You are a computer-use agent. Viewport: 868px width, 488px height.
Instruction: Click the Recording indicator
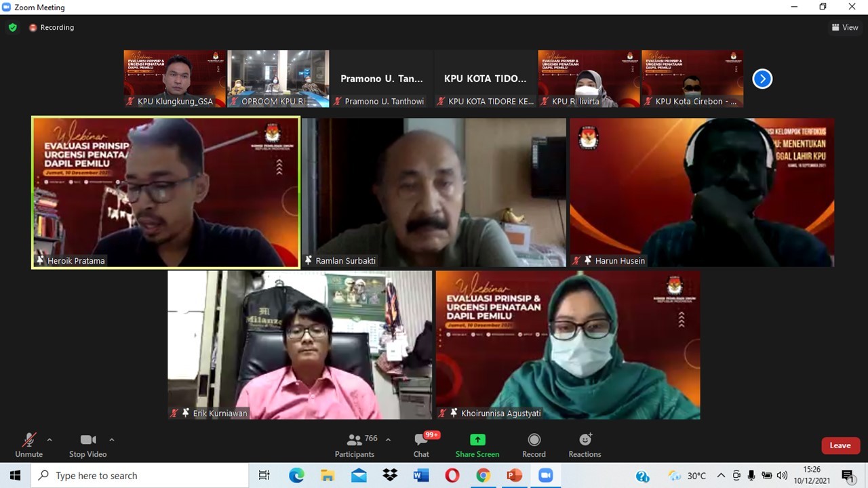(x=52, y=28)
